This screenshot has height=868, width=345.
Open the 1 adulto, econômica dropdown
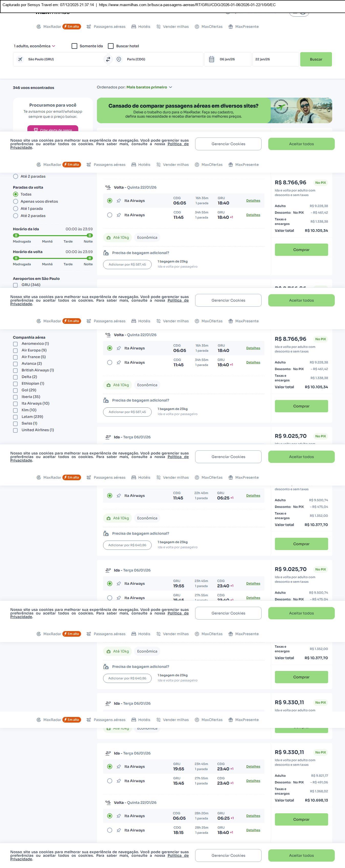35,46
